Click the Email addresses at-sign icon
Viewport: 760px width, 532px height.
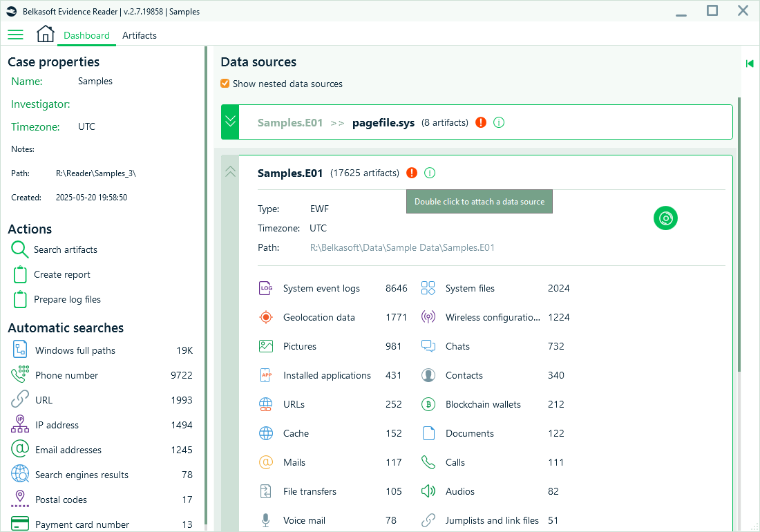(x=20, y=448)
